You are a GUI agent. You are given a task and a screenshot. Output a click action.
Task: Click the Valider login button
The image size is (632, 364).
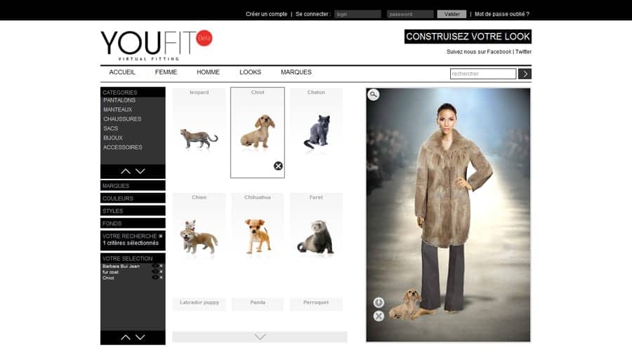coord(452,14)
